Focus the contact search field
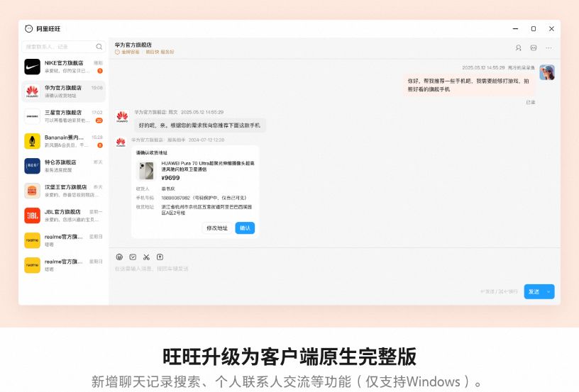579x392 pixels. point(64,47)
